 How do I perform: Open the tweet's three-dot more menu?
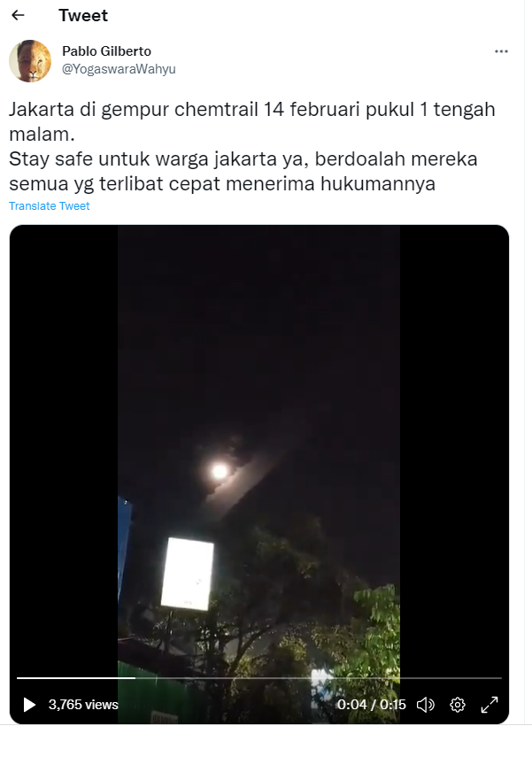pos(501,51)
